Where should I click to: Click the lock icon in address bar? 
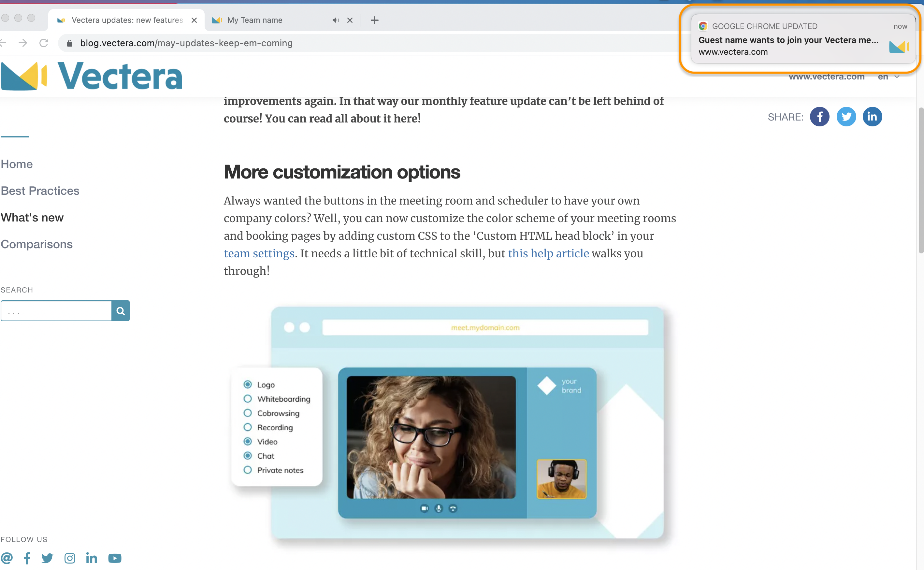coord(70,43)
